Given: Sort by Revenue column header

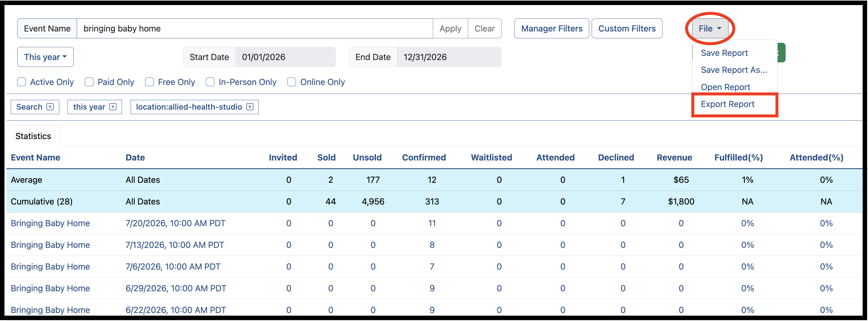Looking at the screenshot, I should (x=674, y=157).
